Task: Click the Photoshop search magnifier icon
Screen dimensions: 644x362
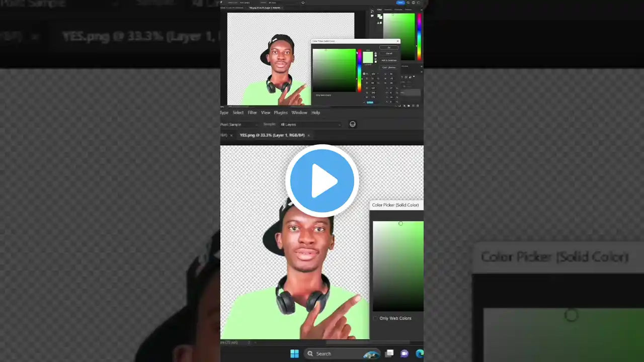Action: [409, 3]
